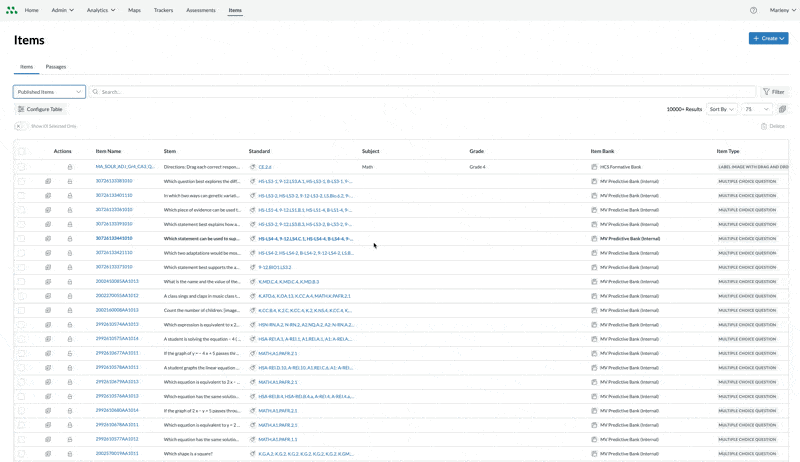Click the green app logo icon
Viewport: 800px width, 462px height.
point(11,10)
